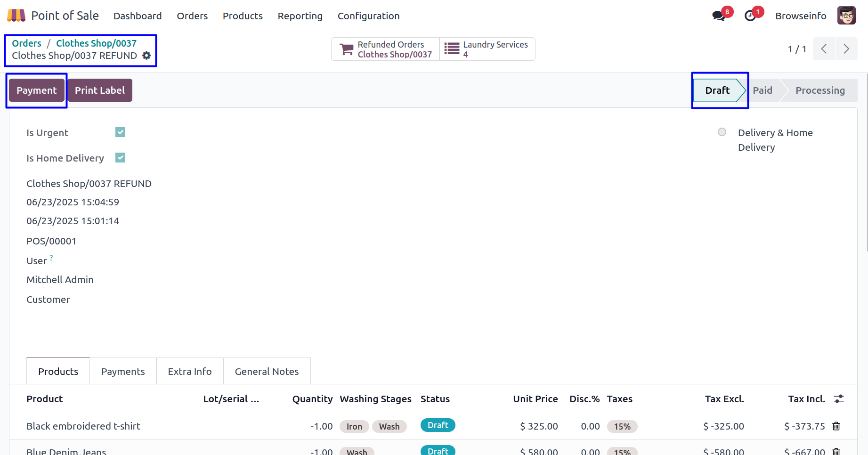
Task: Click the Payment button
Action: (37, 90)
